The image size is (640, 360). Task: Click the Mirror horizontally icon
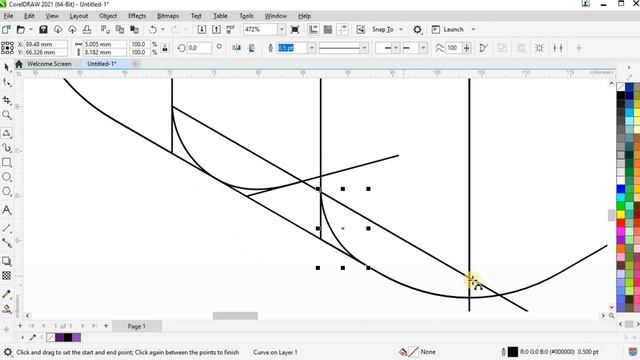tap(236, 48)
